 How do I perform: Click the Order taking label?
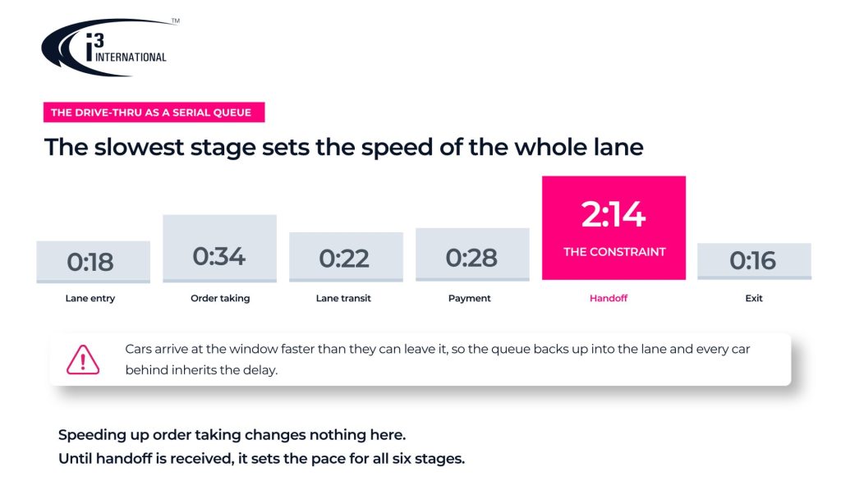pos(220,298)
